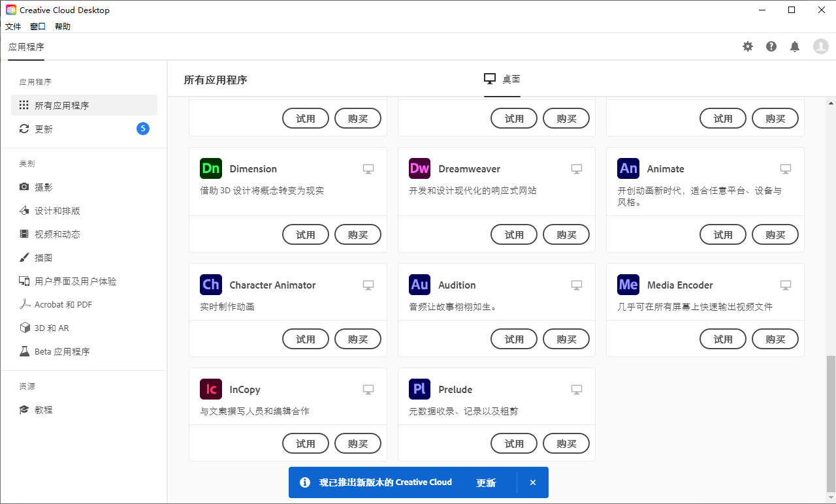This screenshot has width=836, height=504.
Task: Click 购买 for Prelude
Action: (x=566, y=443)
